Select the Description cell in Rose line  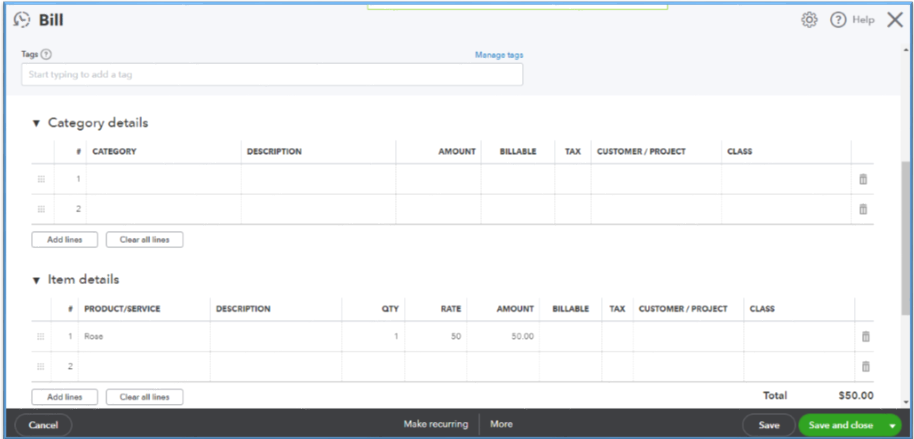pos(276,336)
